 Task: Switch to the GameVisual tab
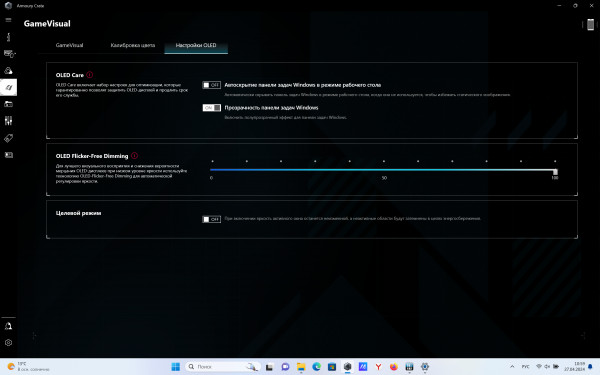[69, 45]
